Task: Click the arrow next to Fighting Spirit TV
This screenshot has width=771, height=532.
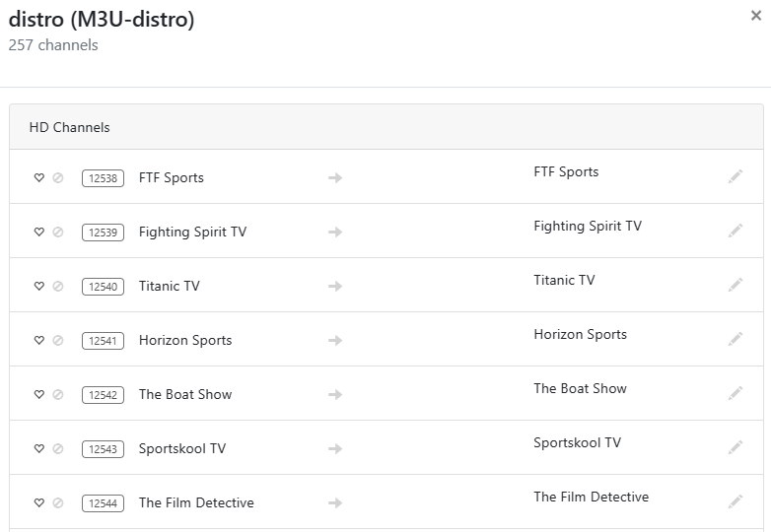Action: pos(335,233)
